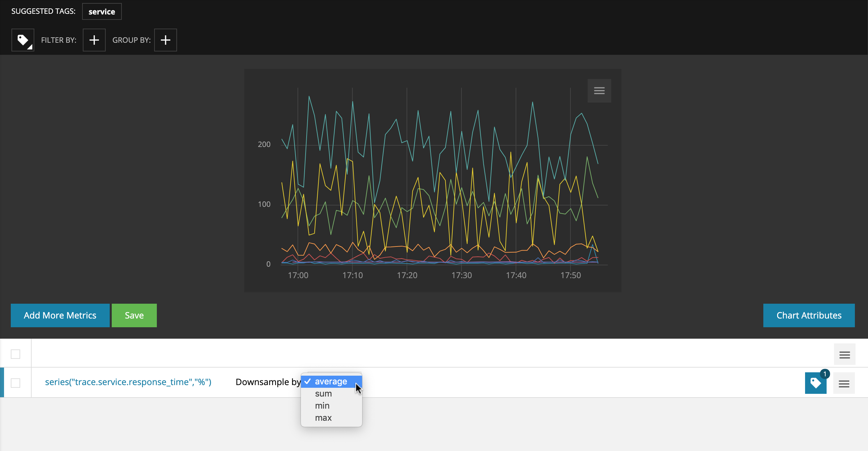Open Chart Attributes panel
Image resolution: width=868 pixels, height=451 pixels.
click(x=808, y=315)
